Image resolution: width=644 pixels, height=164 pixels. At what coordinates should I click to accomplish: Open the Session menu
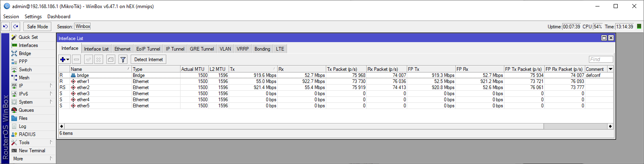point(11,17)
